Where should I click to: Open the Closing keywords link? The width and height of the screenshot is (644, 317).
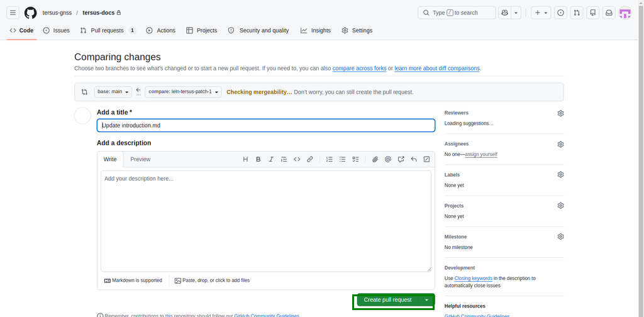473,279
